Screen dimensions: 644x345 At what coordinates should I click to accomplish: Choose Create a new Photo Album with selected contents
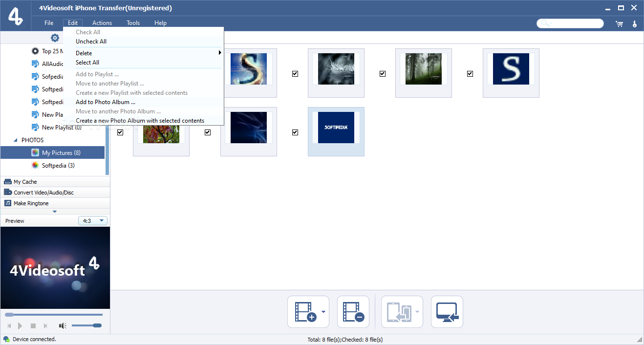pos(144,121)
